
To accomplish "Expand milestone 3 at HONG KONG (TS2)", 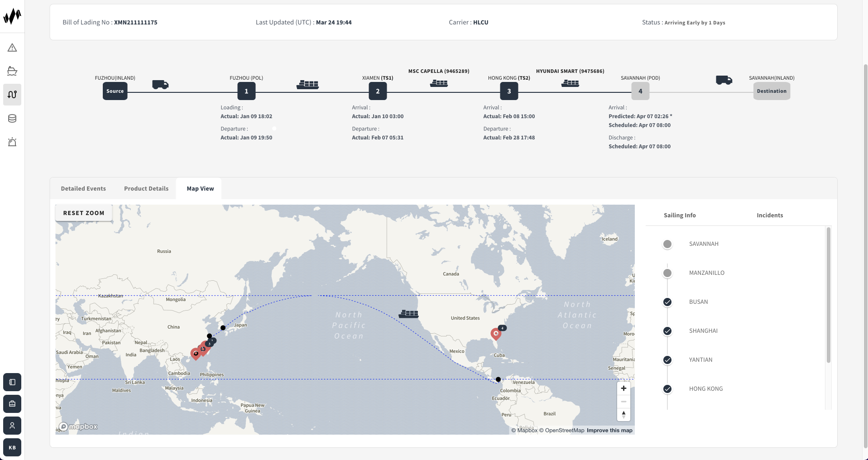I will pos(509,91).
